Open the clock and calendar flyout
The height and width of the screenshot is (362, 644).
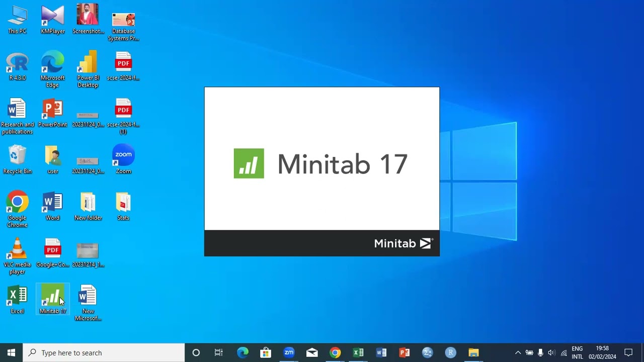click(602, 352)
